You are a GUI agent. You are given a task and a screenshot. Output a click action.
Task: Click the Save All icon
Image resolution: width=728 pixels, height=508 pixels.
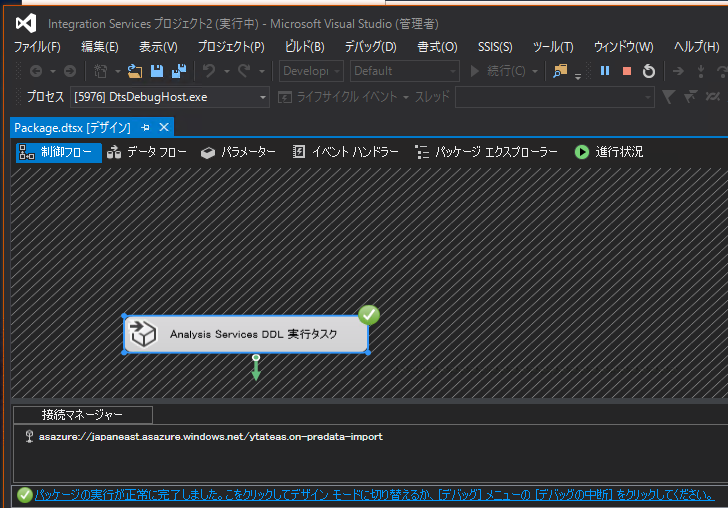(179, 71)
